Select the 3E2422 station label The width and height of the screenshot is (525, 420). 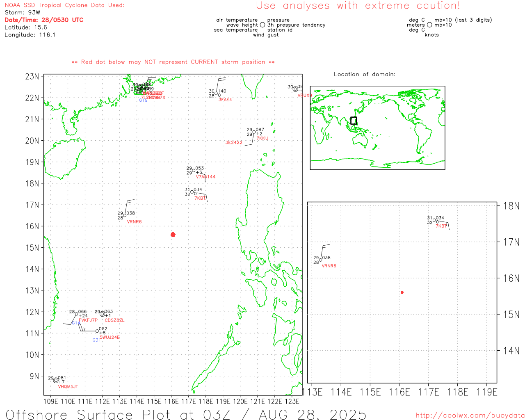click(x=234, y=143)
